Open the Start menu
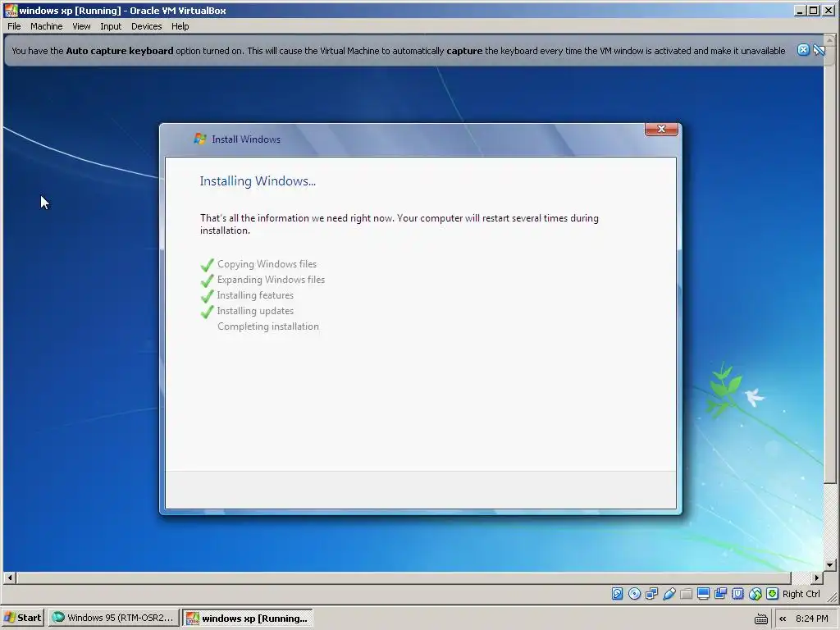840x630 pixels. click(23, 618)
